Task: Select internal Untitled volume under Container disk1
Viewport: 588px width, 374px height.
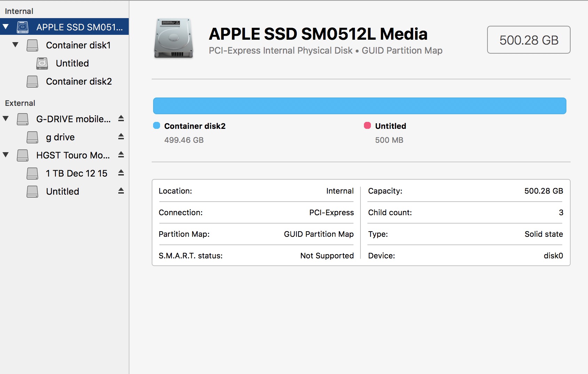Action: coord(64,63)
